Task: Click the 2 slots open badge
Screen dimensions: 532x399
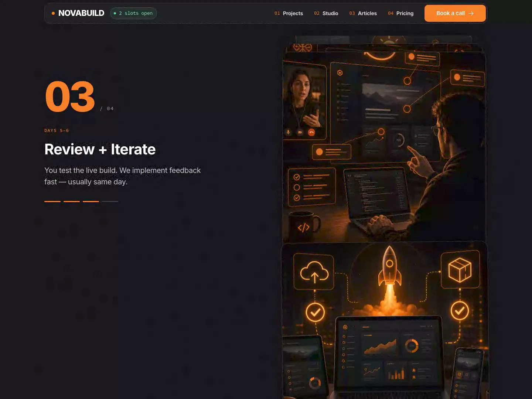Action: 133,13
